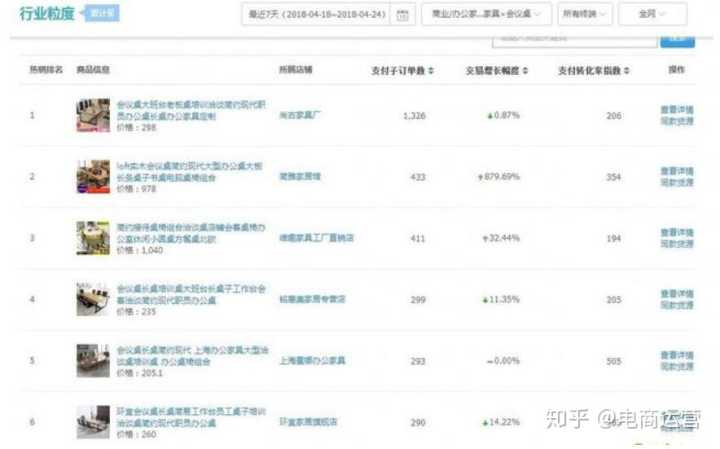Screen dimensions: 720x449
Task: Click 同款货源 for the rank 1 product
Action: click(x=677, y=121)
